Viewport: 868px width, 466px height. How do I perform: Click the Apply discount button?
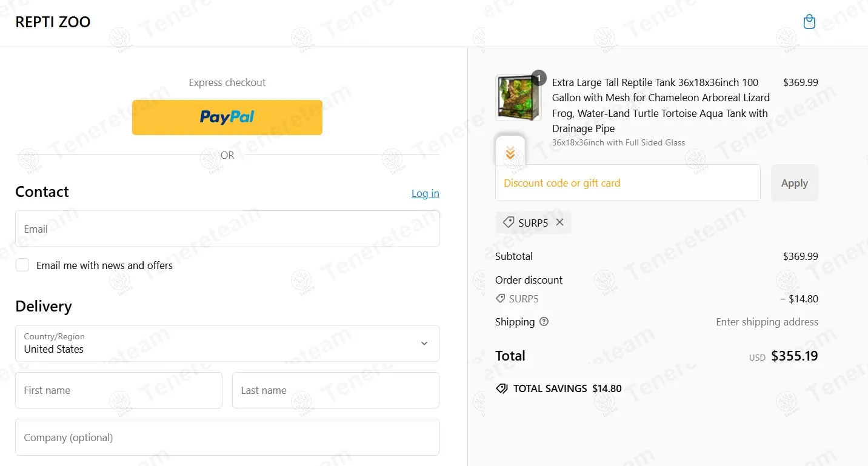click(x=795, y=183)
